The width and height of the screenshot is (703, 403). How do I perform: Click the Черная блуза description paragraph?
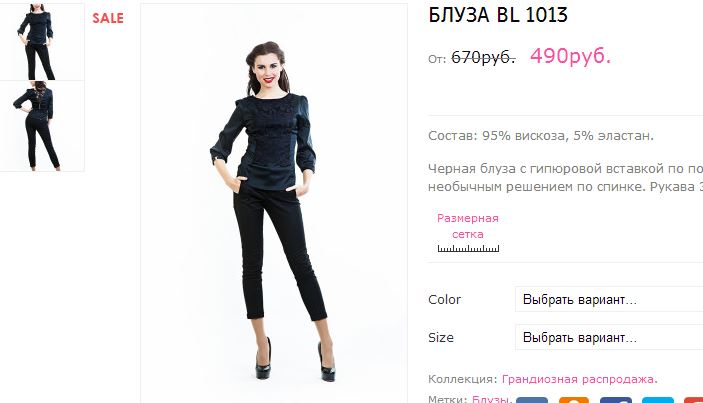click(565, 178)
